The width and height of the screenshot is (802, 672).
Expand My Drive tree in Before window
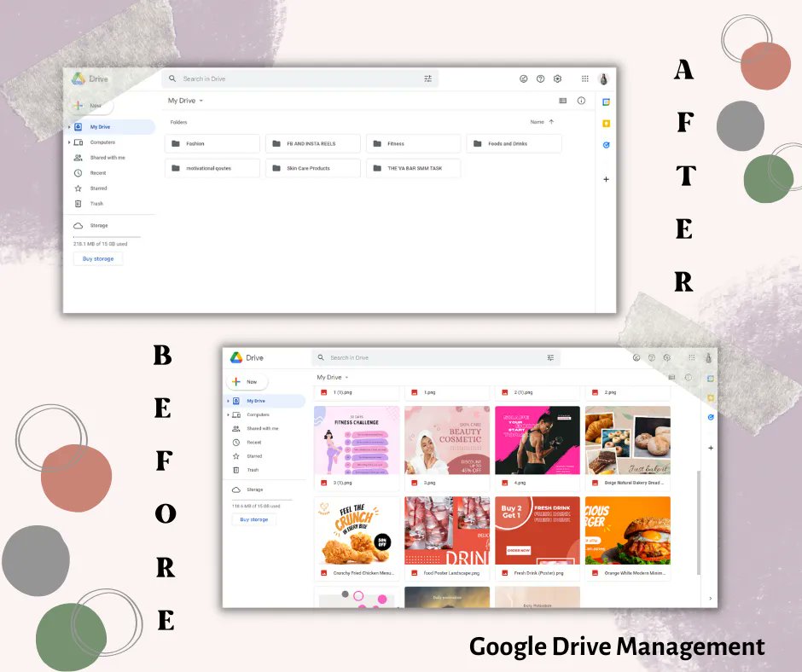(228, 401)
